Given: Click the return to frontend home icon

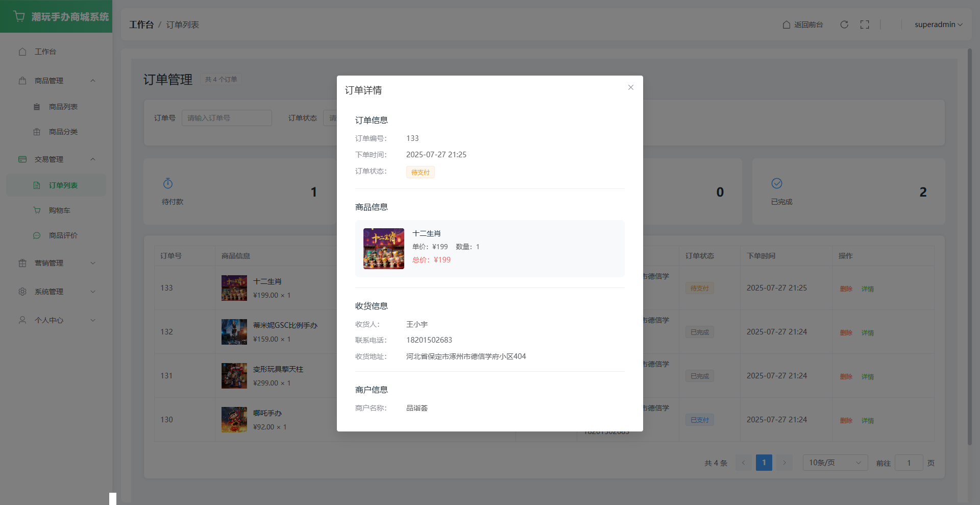Looking at the screenshot, I should click(787, 25).
